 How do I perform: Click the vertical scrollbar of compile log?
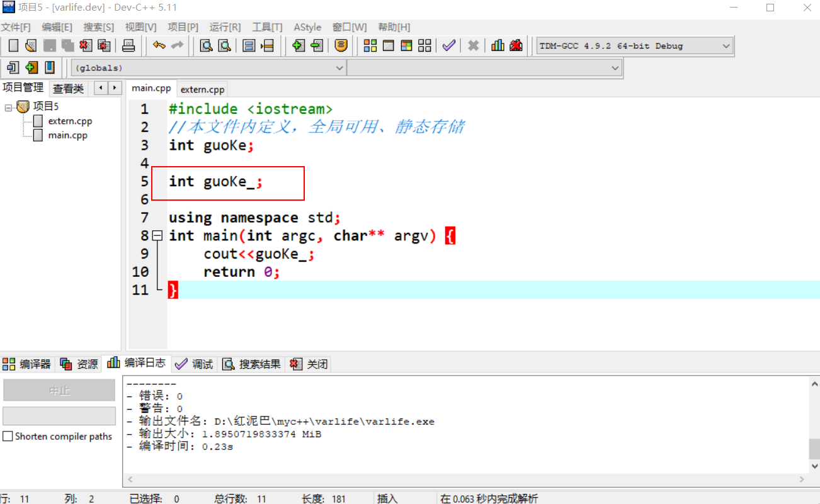[814, 424]
